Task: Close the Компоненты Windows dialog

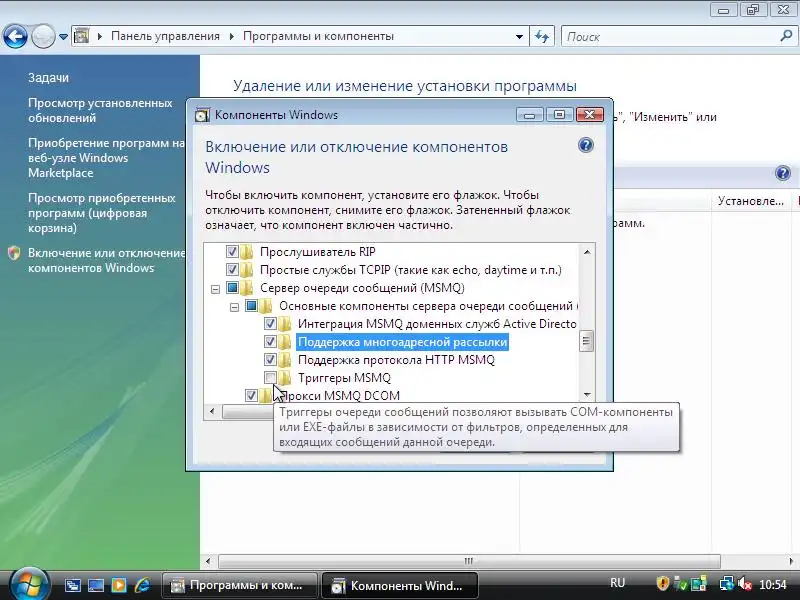Action: click(x=590, y=115)
